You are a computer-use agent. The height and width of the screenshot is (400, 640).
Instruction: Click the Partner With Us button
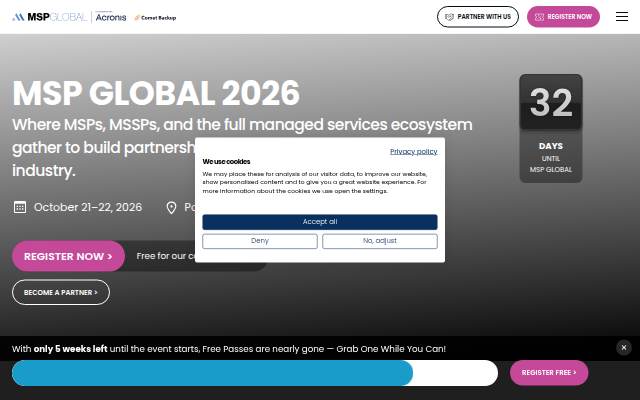click(478, 17)
